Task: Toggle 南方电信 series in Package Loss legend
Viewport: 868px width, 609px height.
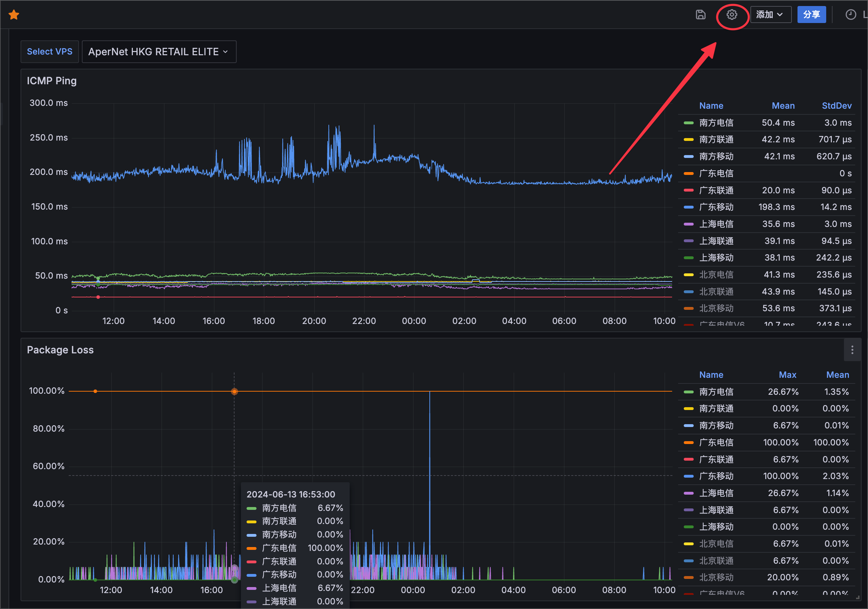Action: 716,392
